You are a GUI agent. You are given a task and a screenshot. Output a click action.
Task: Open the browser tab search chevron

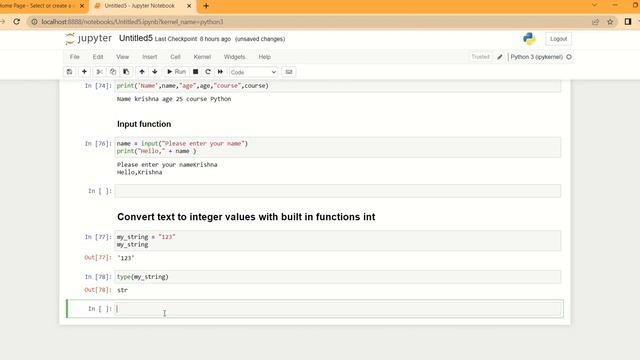click(x=594, y=5)
